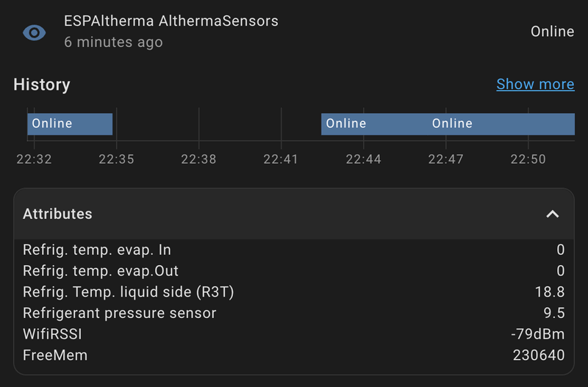The width and height of the screenshot is (588, 387).
Task: Select the first Online bar near 22:32
Action: (70, 124)
